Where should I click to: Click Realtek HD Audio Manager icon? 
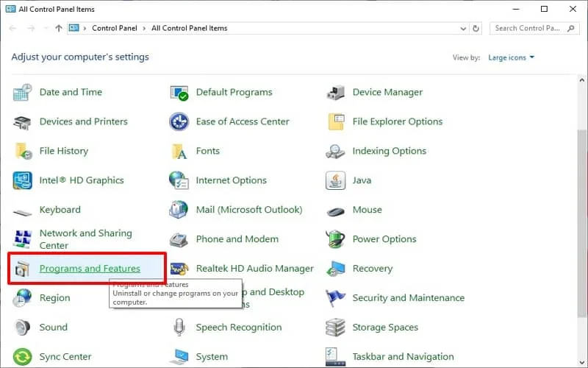(179, 269)
